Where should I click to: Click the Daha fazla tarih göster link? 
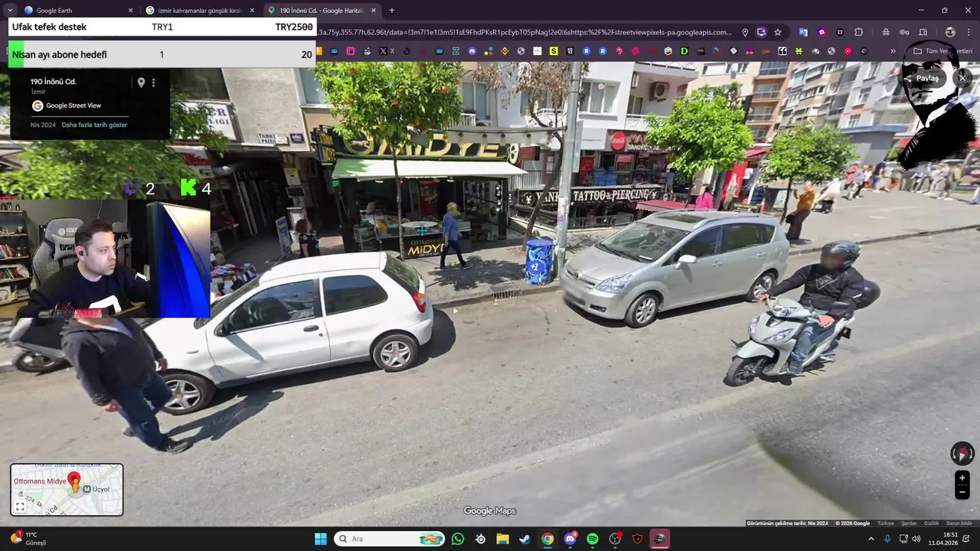pyautogui.click(x=94, y=125)
